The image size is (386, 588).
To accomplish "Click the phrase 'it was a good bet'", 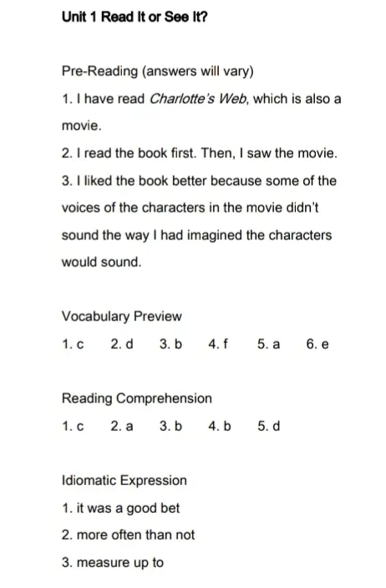I will tap(128, 509).
